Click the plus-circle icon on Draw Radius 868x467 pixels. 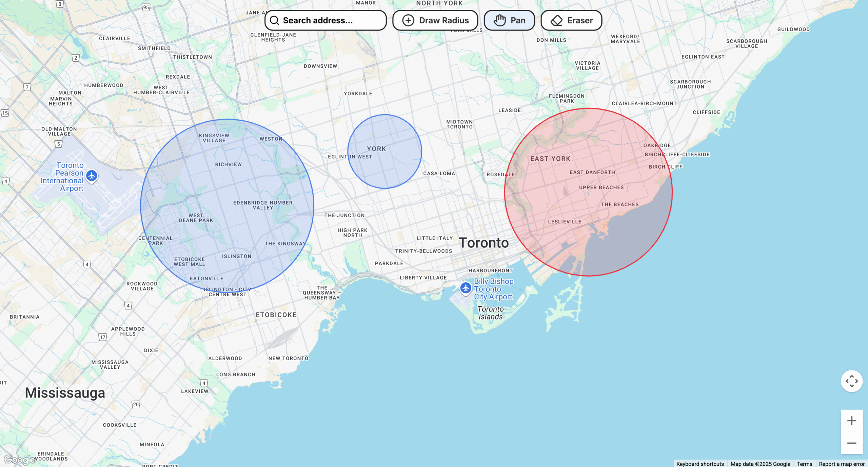pos(408,20)
